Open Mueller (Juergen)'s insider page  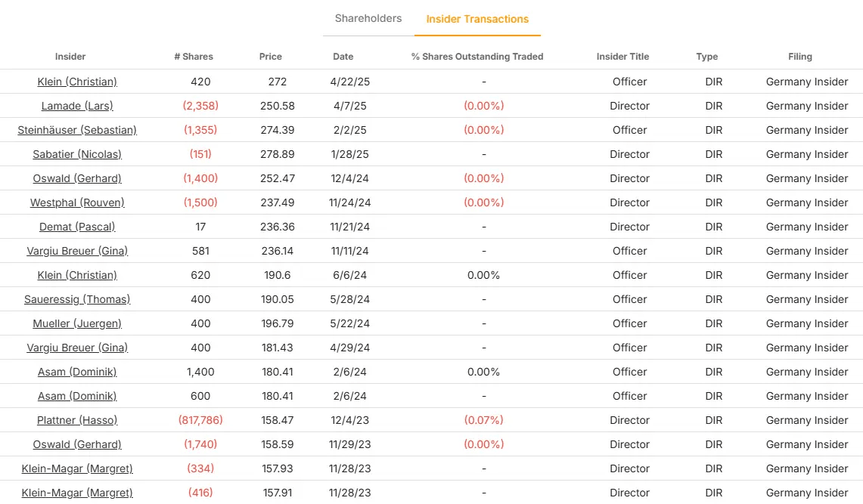coord(76,323)
